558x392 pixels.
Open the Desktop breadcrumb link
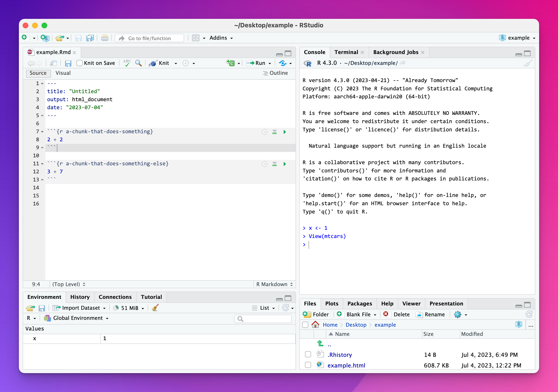pos(356,325)
